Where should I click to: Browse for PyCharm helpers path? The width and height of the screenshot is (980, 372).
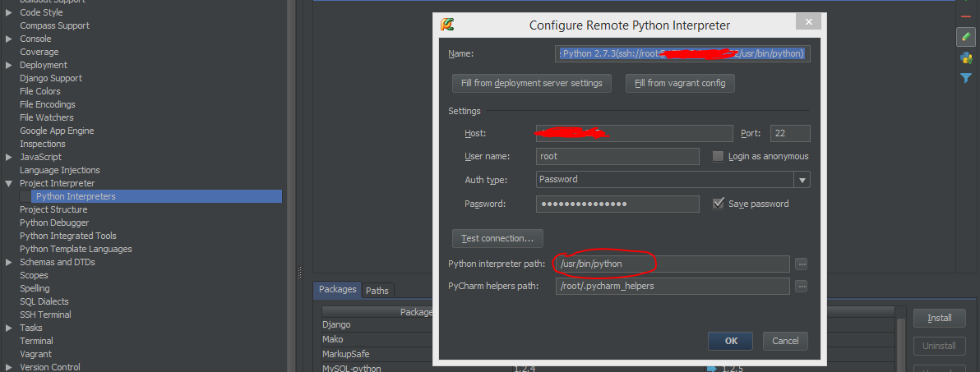(802, 286)
